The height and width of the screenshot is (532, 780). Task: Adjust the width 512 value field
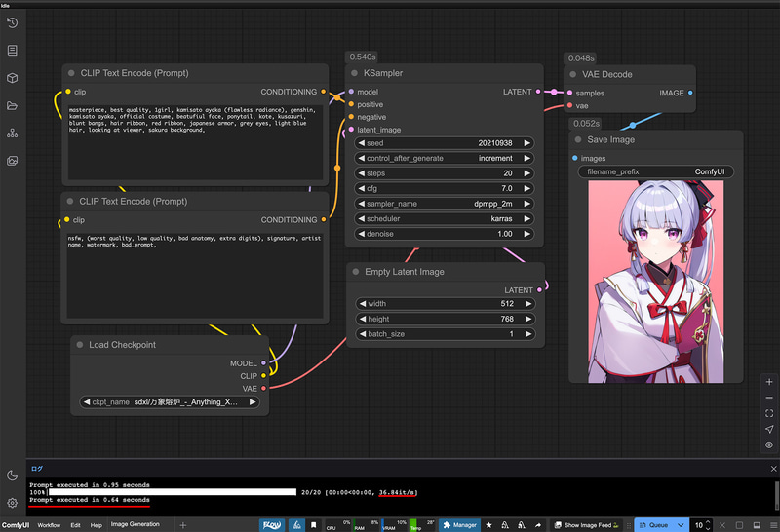[x=446, y=304]
